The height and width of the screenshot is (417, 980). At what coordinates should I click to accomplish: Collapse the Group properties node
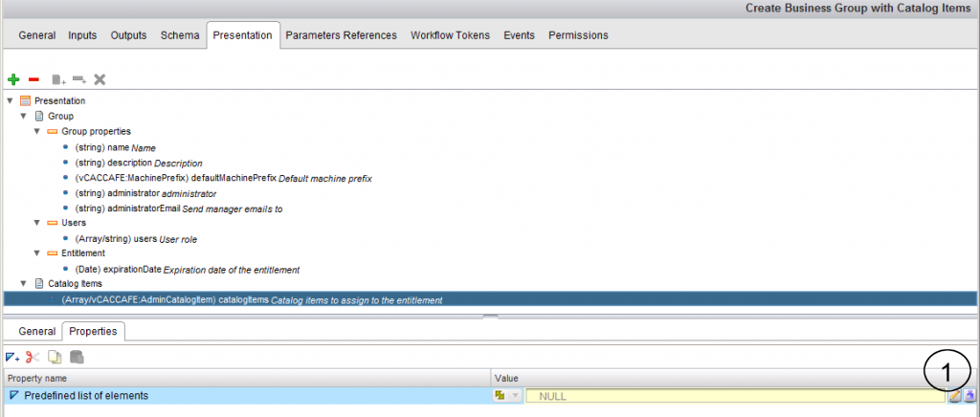[x=37, y=131]
